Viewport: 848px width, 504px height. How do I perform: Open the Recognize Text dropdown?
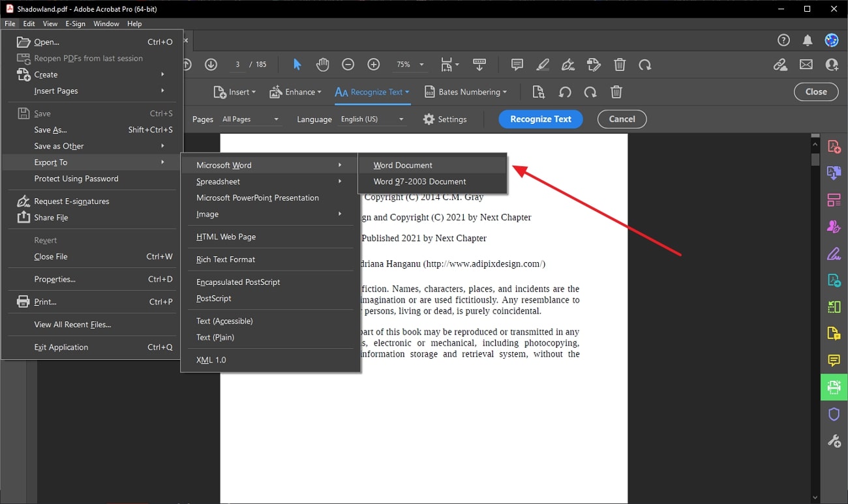coord(372,92)
